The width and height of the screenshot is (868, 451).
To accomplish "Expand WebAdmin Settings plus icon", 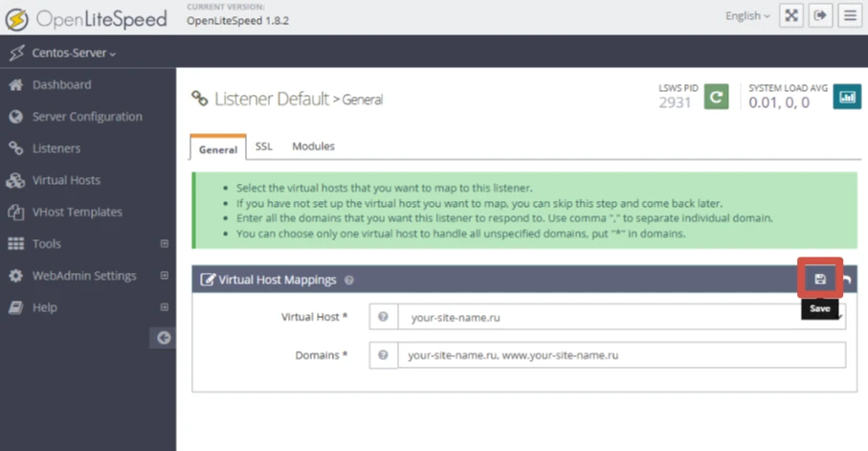I will tap(165, 276).
